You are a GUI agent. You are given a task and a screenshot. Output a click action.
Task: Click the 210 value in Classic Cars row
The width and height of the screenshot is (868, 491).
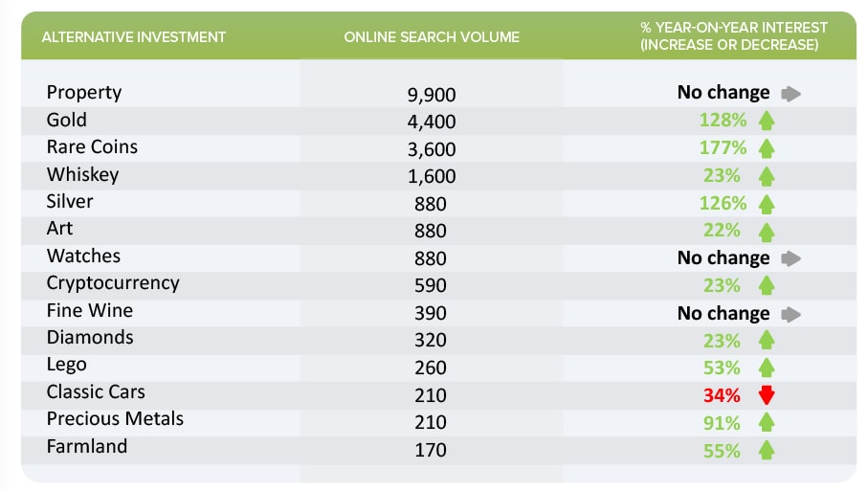[x=431, y=395]
